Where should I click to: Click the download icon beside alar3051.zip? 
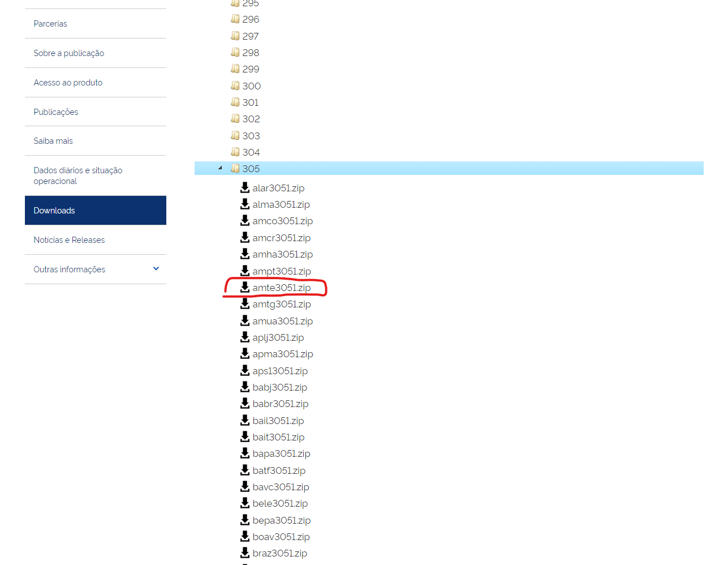(245, 187)
